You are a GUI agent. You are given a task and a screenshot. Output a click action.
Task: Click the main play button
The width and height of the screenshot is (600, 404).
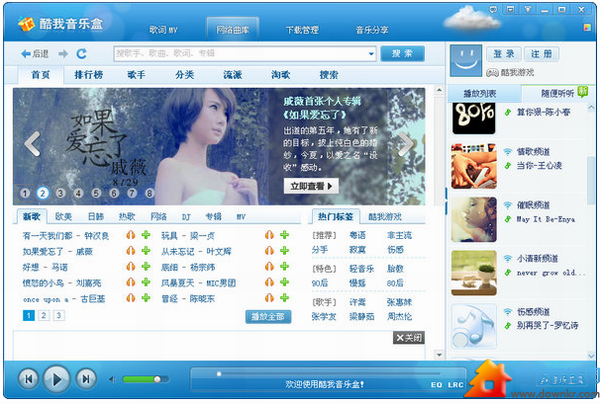click(x=57, y=379)
